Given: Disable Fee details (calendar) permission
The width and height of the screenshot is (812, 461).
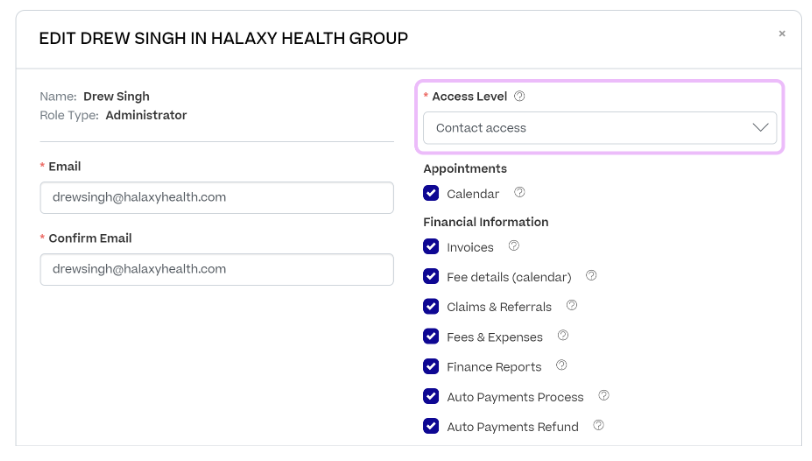Looking at the screenshot, I should [431, 277].
